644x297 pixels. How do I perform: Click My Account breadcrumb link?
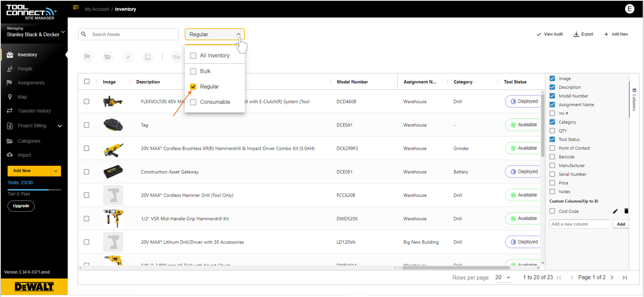pos(97,9)
